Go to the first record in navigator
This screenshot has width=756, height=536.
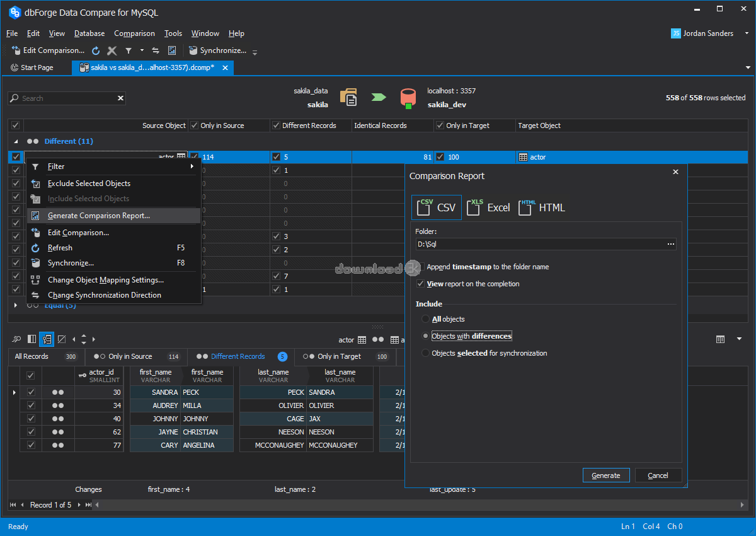coord(13,505)
